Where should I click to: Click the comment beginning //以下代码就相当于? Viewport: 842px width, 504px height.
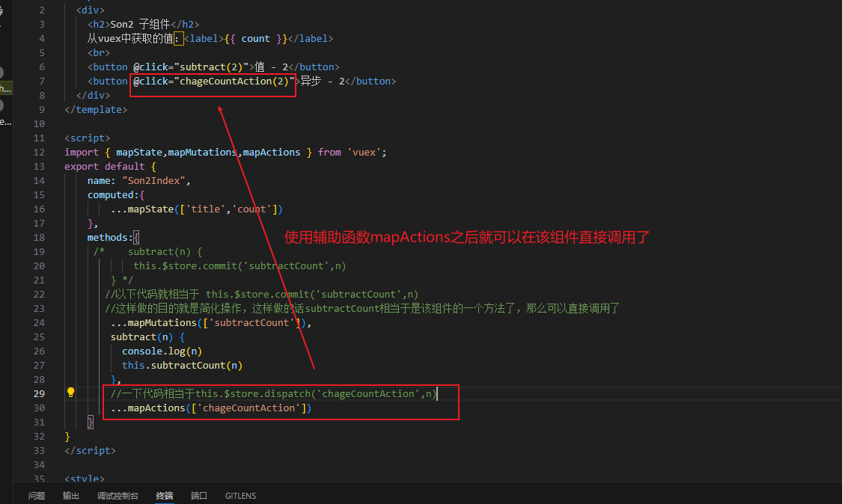click(x=261, y=294)
